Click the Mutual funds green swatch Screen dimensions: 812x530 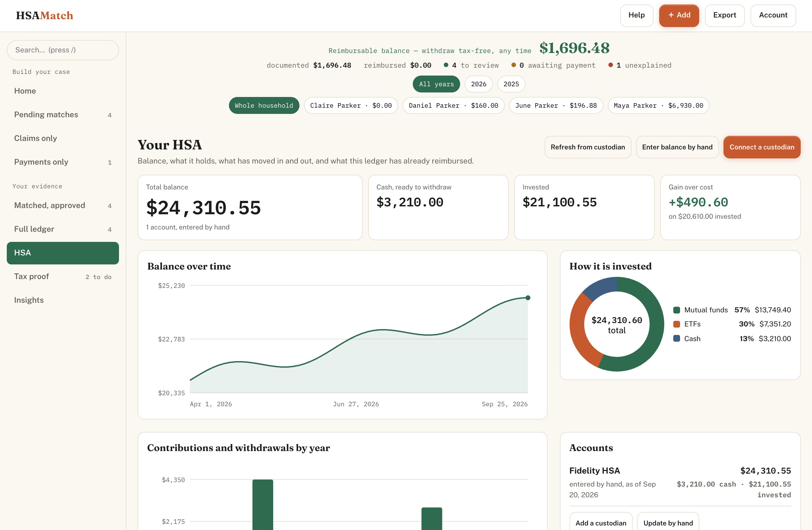point(677,310)
